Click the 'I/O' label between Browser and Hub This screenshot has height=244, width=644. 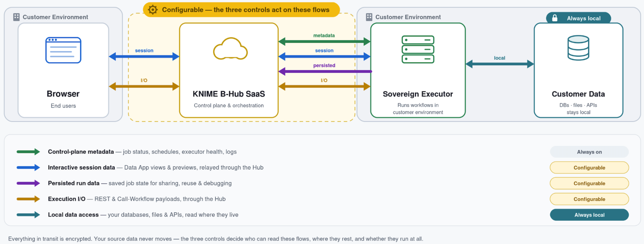click(144, 80)
